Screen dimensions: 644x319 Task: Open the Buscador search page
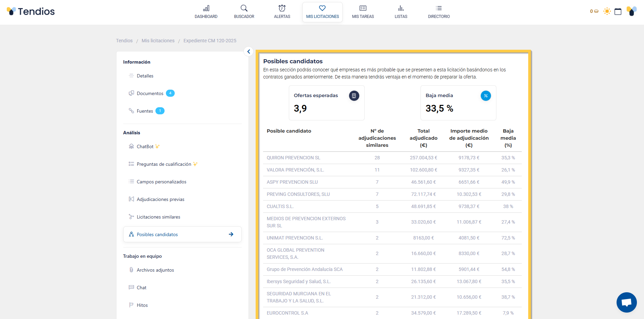[x=244, y=12]
